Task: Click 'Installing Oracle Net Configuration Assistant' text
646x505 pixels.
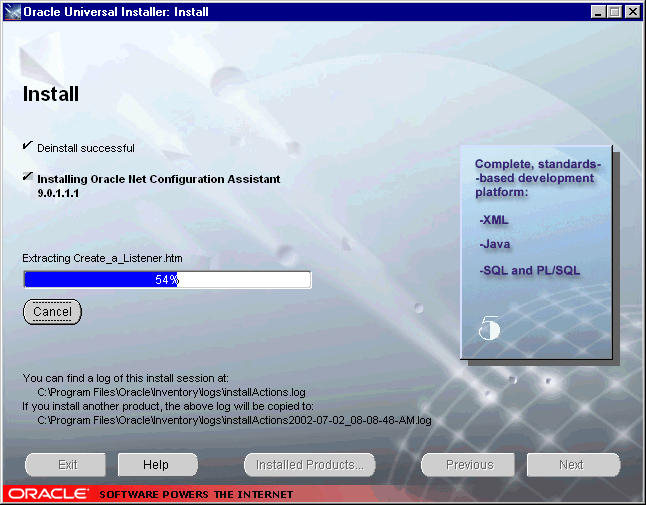Action: pyautogui.click(x=159, y=179)
